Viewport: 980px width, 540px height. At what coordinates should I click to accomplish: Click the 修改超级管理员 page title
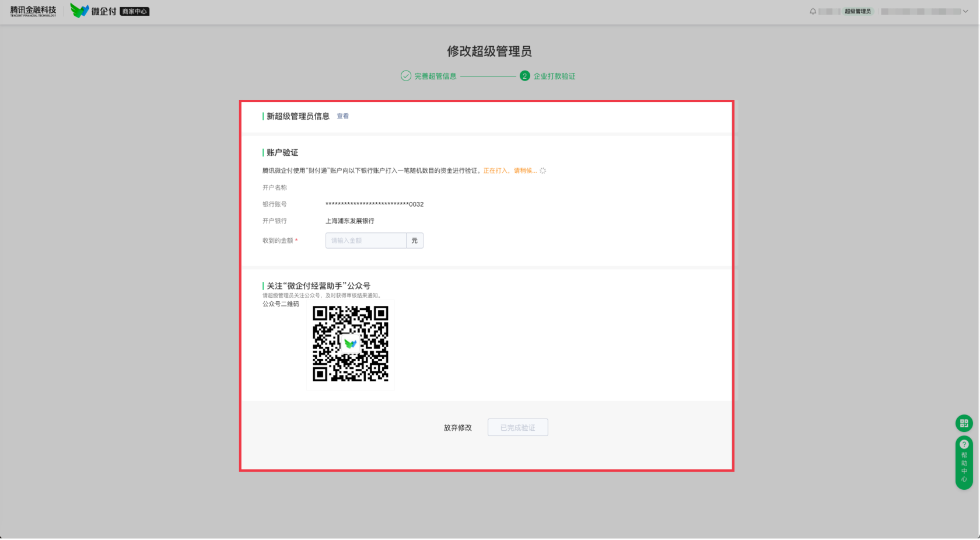click(x=489, y=51)
